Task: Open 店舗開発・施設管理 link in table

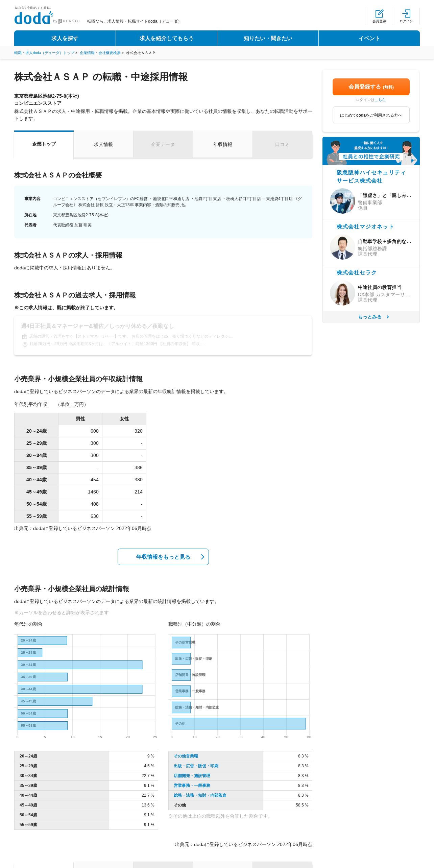Action: pos(192,776)
